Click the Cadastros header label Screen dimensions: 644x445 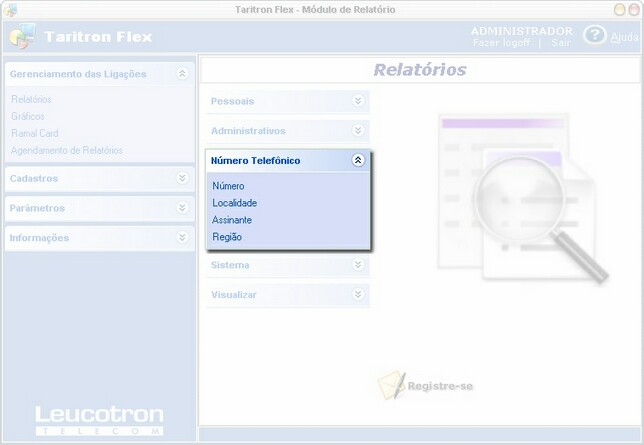pos(34,178)
